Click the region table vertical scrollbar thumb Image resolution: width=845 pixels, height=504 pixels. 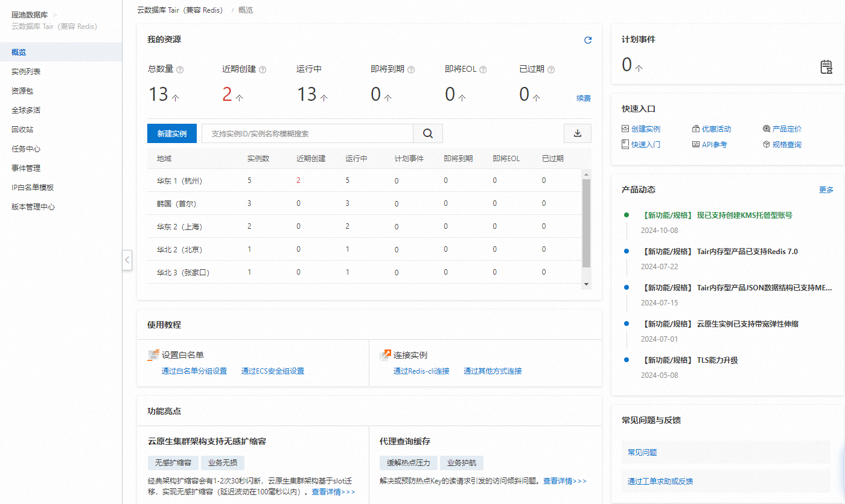tap(586, 223)
